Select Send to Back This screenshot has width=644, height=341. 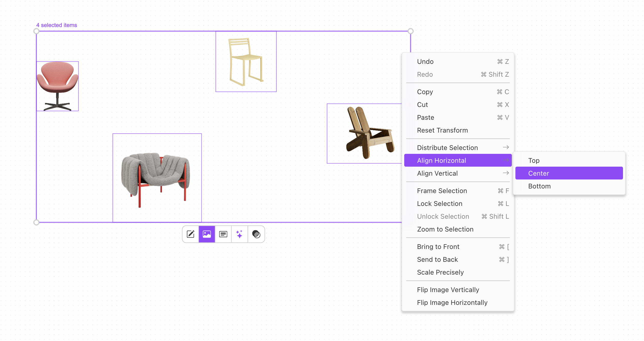pos(458,259)
